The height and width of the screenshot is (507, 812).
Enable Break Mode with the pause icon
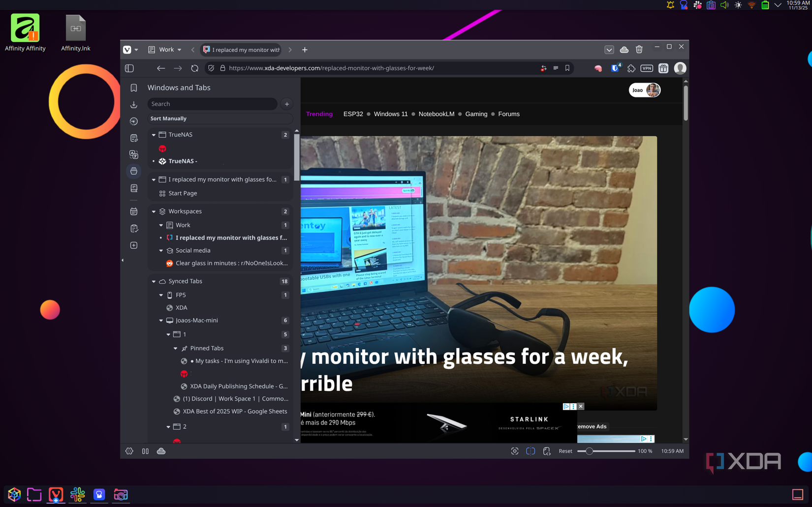145,451
